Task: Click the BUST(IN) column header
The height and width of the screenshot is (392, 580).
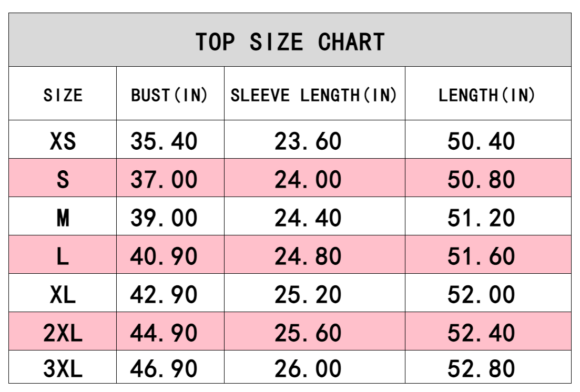Action: tap(169, 95)
